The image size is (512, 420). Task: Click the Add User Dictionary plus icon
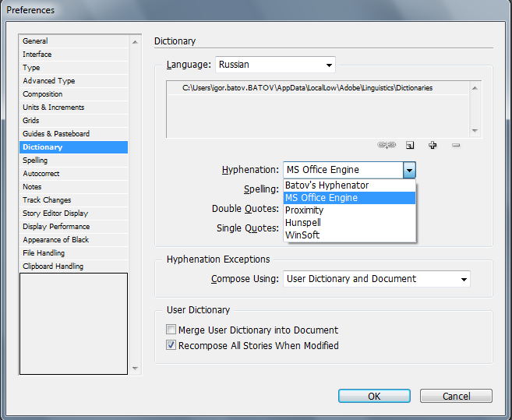click(433, 145)
